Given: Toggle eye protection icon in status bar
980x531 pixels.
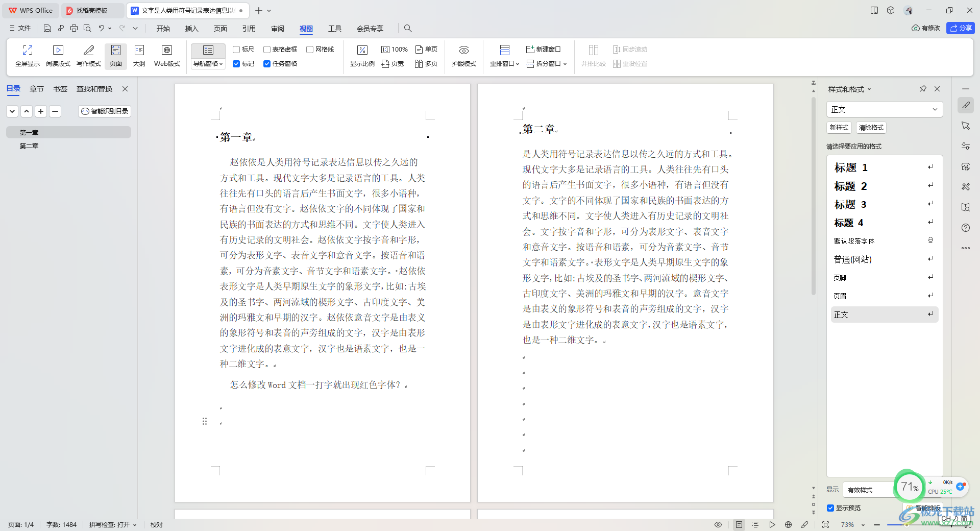Looking at the screenshot, I should pyautogui.click(x=718, y=524).
